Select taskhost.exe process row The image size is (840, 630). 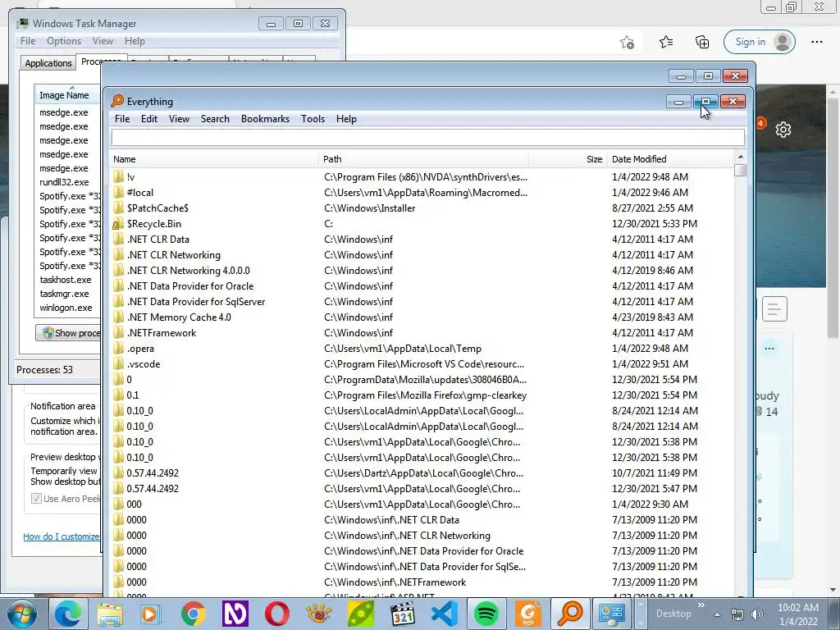click(67, 280)
